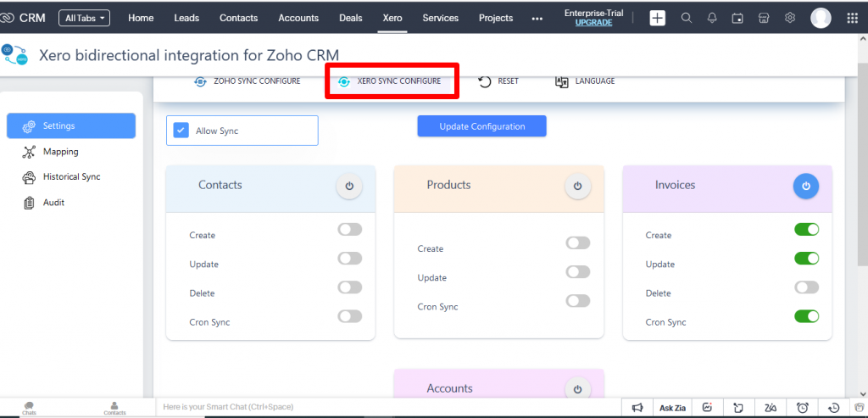Open the Services tab
Screen dimensions: 868x418
tap(441, 19)
